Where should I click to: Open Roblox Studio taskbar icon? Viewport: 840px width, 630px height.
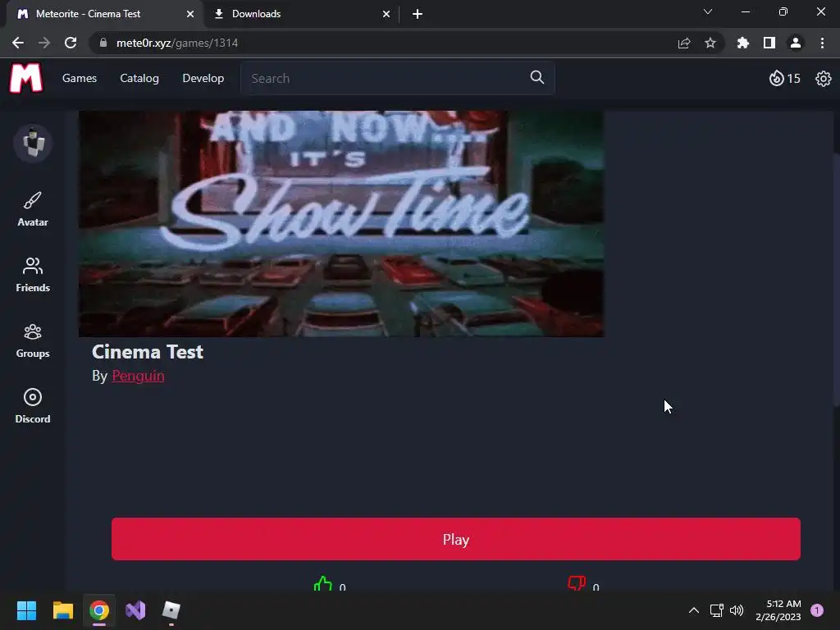tap(171, 610)
